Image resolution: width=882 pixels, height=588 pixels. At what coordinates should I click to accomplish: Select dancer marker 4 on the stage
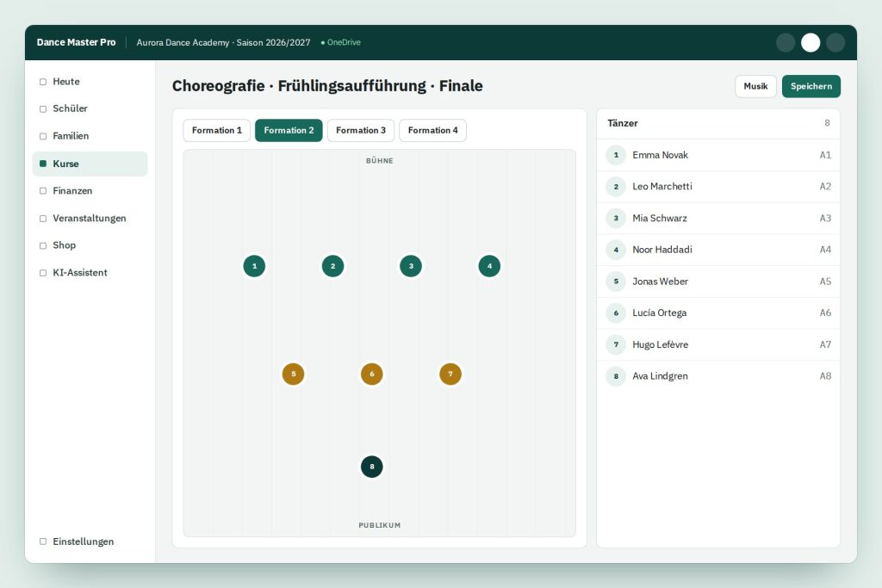pos(489,266)
